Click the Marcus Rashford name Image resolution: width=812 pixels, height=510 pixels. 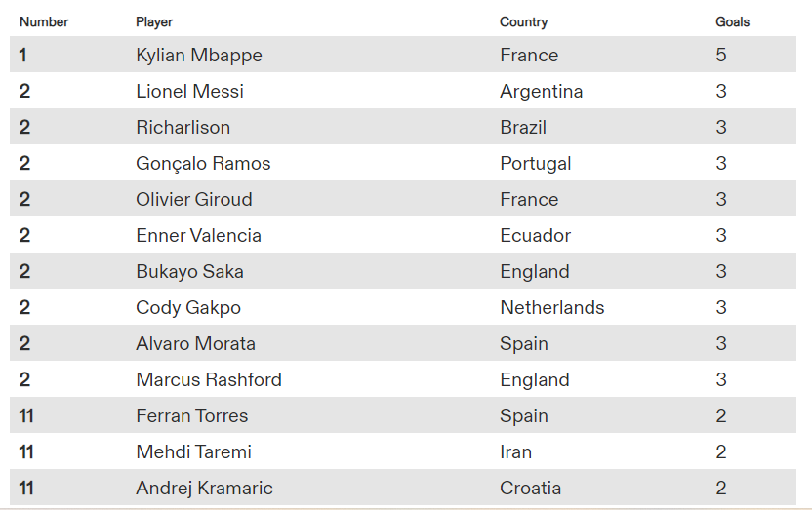209,380
